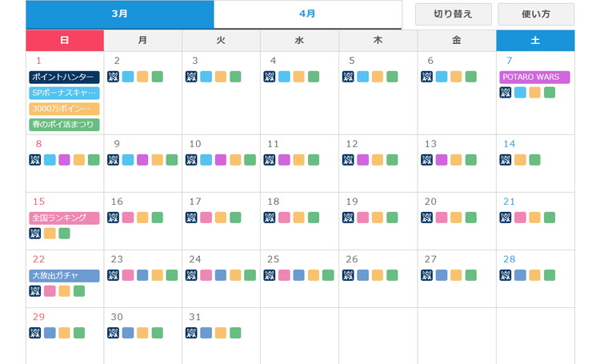The height and width of the screenshot is (364, 592).
Task: Click the navy sword icon on March 7
Action: pos(505,92)
